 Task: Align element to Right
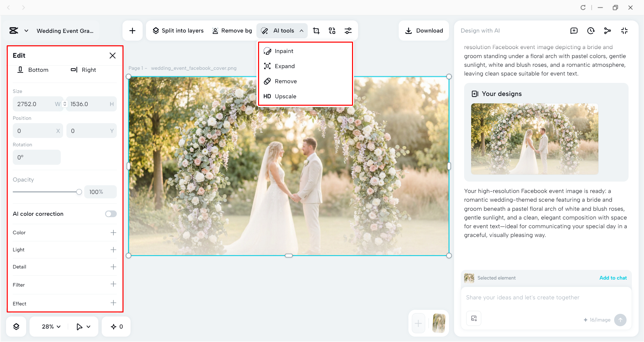(x=83, y=70)
